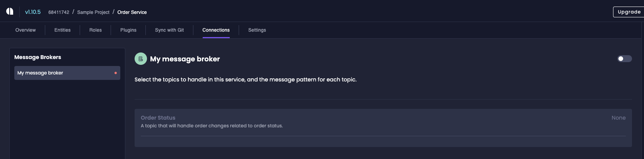
Task: Navigate to Sample Project breadcrumb
Action: coord(93,12)
